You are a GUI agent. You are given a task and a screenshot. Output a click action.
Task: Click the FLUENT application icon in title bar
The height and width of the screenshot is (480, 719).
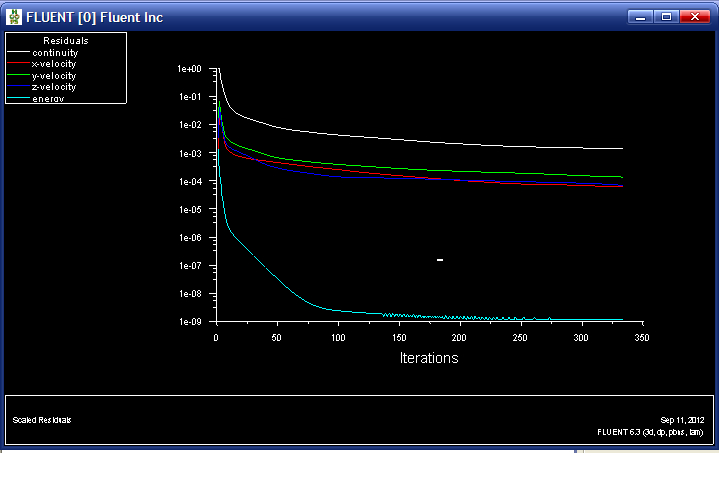(14, 17)
